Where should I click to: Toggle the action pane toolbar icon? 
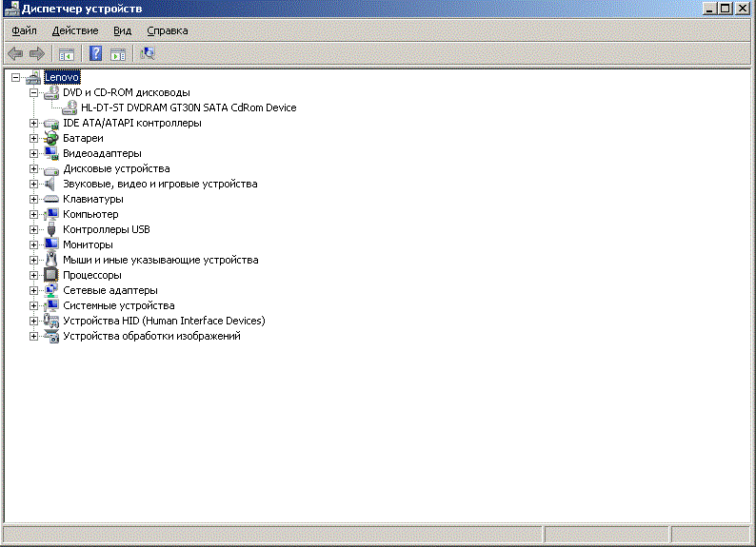point(118,54)
